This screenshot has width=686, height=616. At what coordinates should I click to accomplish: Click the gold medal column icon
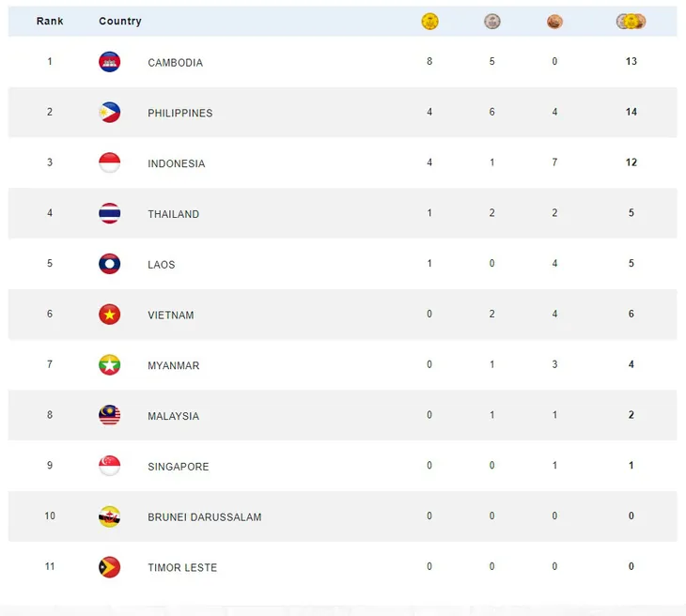pyautogui.click(x=429, y=22)
